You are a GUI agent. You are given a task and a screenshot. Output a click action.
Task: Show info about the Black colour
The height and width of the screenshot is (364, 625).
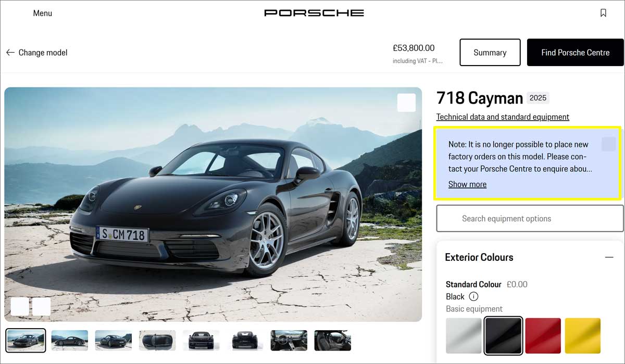(473, 296)
